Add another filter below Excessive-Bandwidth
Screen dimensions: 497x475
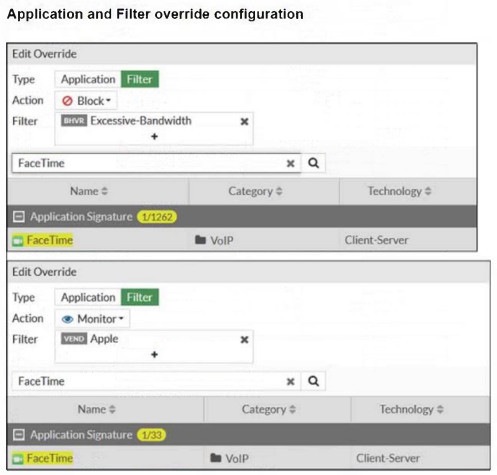tap(154, 136)
